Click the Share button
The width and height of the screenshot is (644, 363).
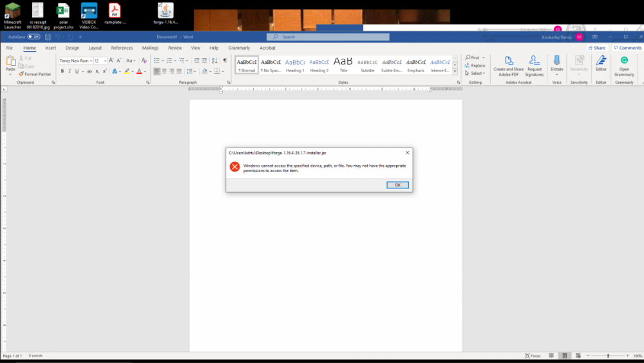coord(596,48)
